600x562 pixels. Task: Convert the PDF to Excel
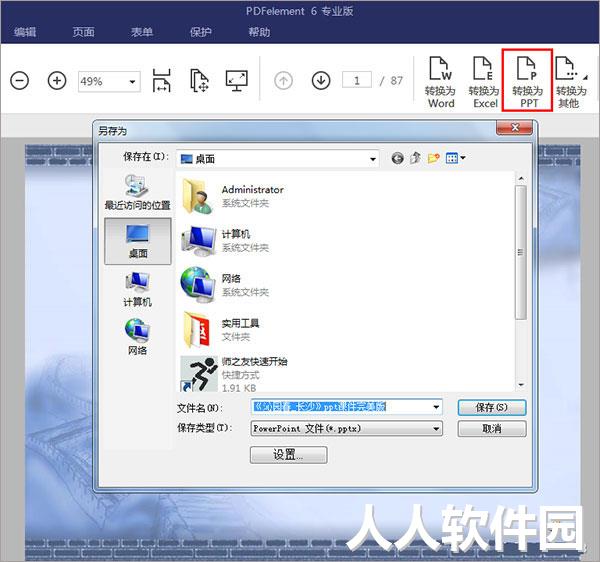(x=484, y=82)
